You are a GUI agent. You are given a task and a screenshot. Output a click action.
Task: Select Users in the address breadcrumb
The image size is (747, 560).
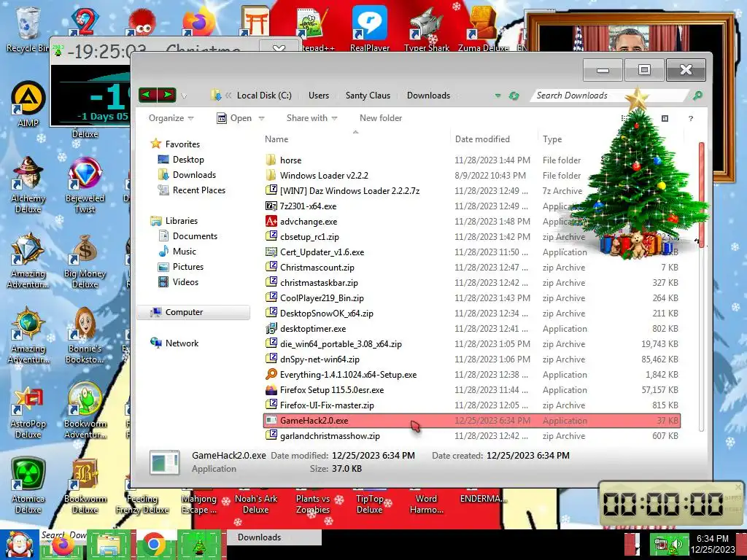pos(319,96)
